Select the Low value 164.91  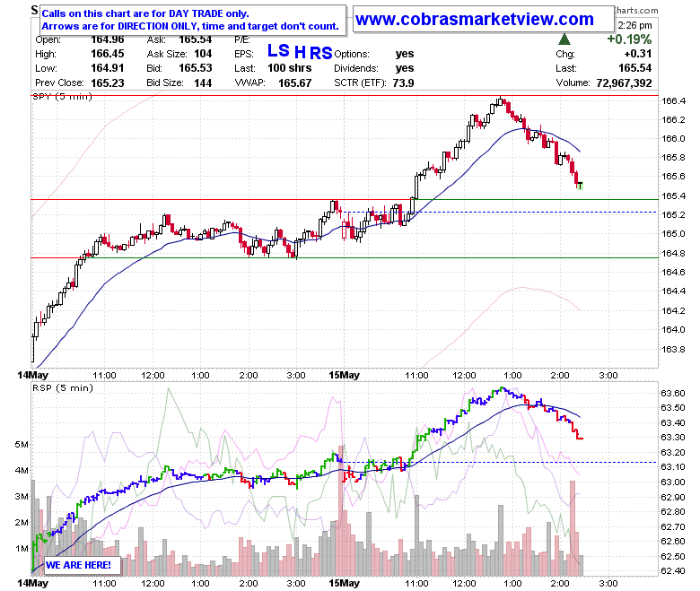point(108,68)
